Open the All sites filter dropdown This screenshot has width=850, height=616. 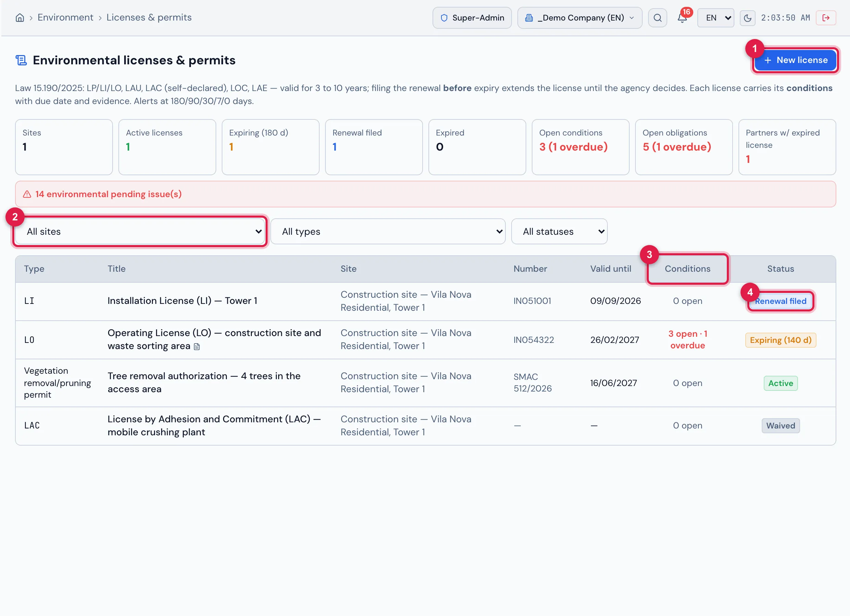click(x=140, y=231)
